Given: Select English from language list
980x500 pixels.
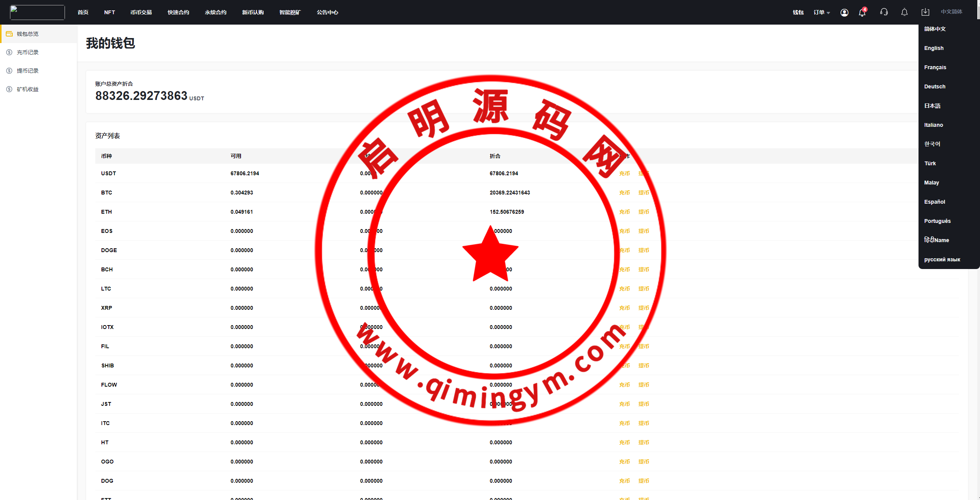Looking at the screenshot, I should 933,48.
